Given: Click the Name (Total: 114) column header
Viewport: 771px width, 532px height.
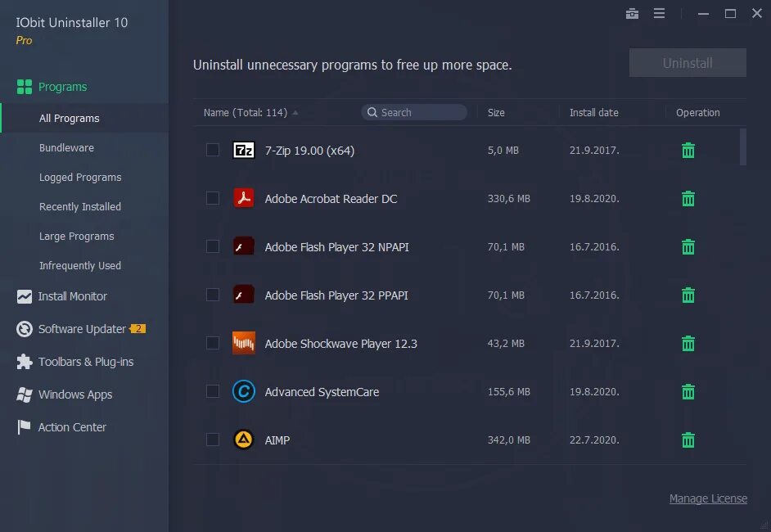Looking at the screenshot, I should click(246, 113).
